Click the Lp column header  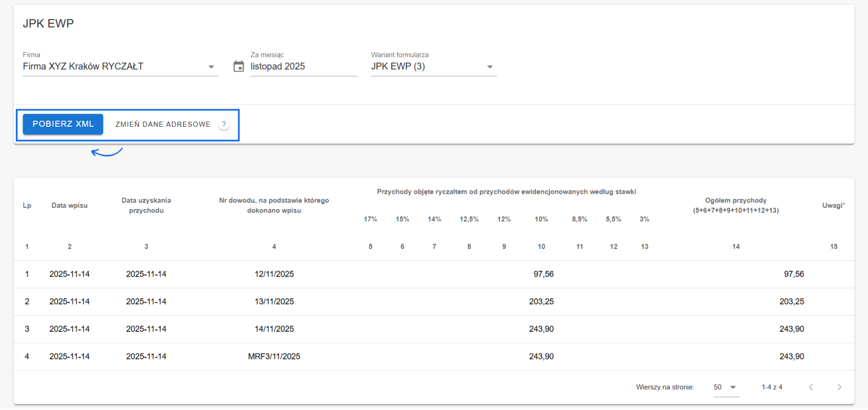point(27,205)
